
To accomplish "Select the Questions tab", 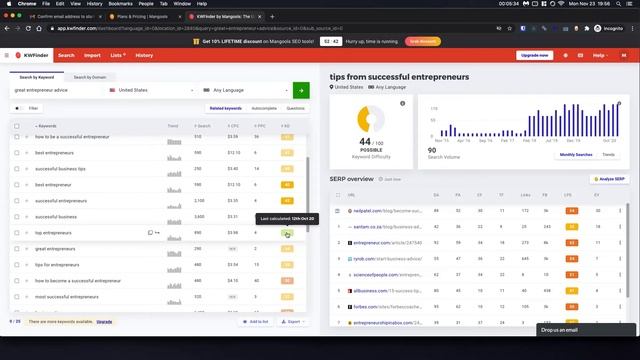I will tap(296, 108).
